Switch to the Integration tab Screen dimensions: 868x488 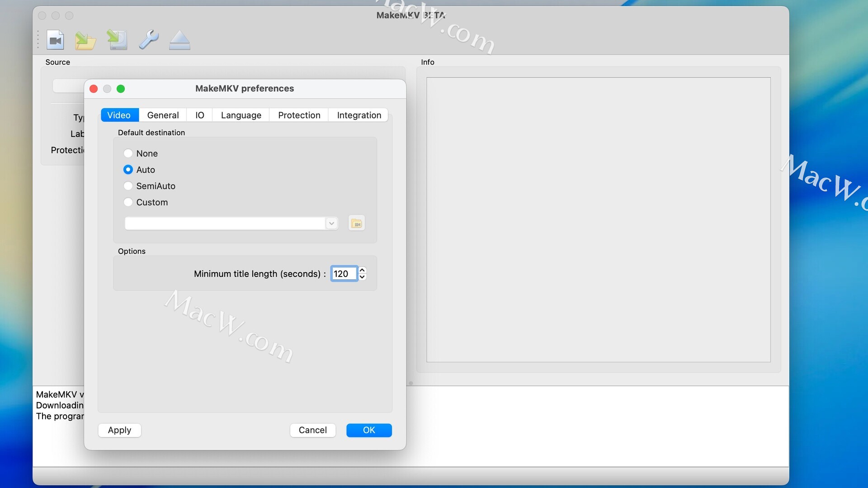[359, 115]
